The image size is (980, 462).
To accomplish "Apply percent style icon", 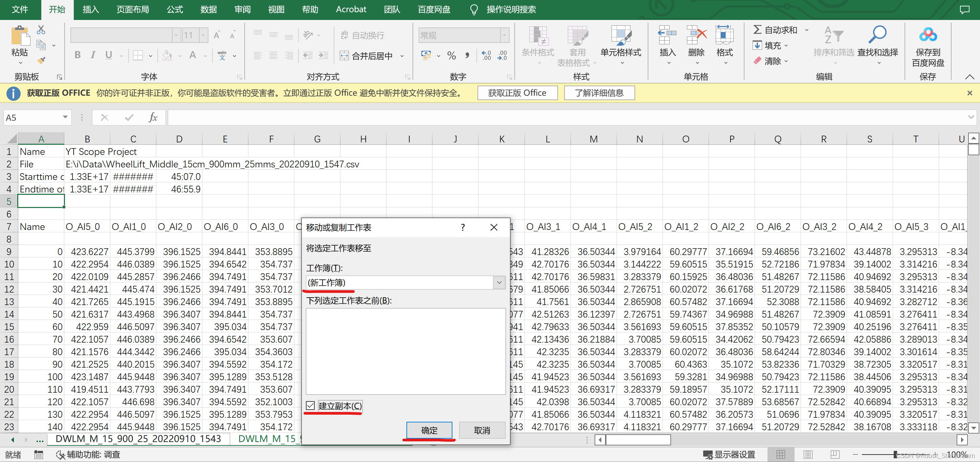I will click(x=451, y=55).
